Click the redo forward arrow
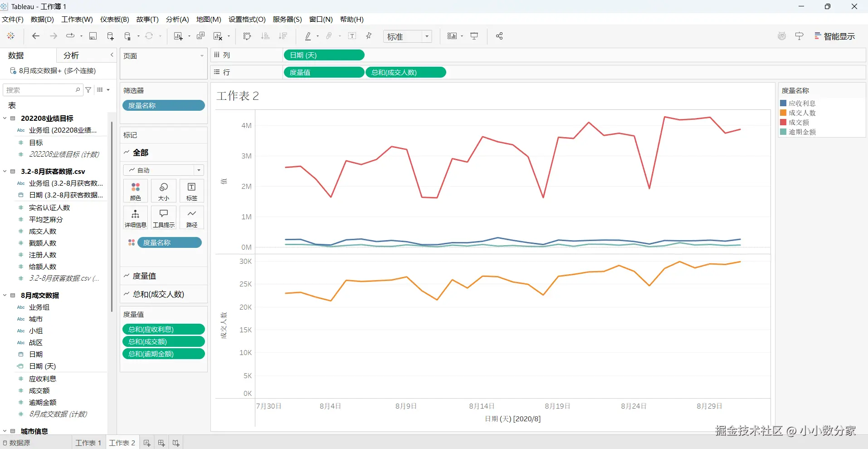Screen dimensions: 868x449 coord(54,36)
